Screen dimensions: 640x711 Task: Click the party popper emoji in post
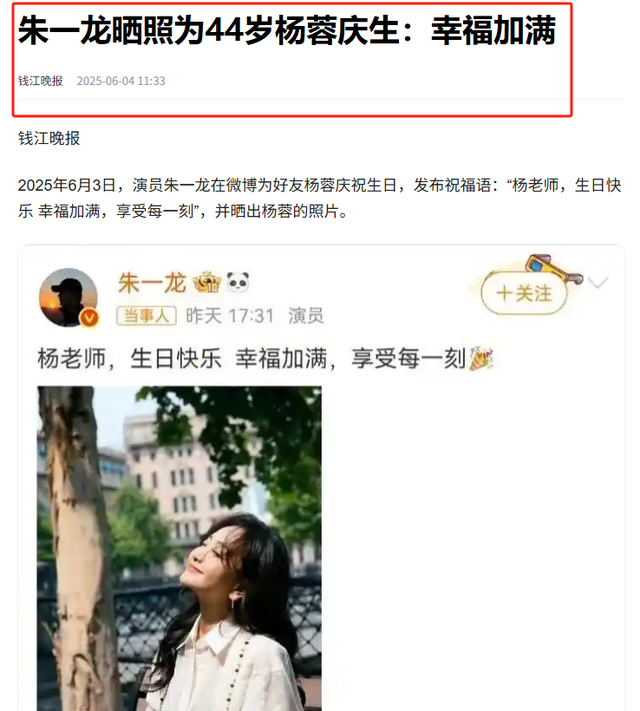481,358
